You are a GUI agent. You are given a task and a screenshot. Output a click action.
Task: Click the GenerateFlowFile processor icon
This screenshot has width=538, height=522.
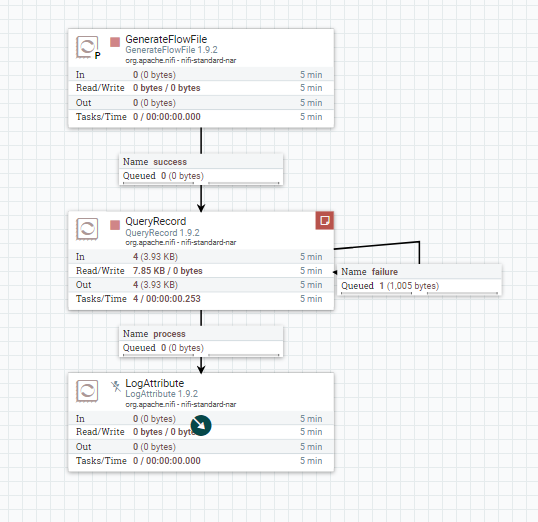[x=87, y=47]
